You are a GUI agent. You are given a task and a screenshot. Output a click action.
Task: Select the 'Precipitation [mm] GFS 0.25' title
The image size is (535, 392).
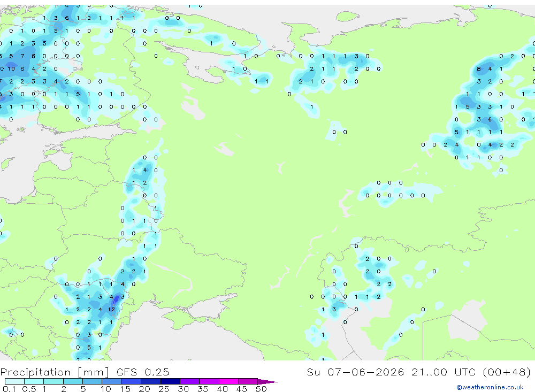pos(85,372)
